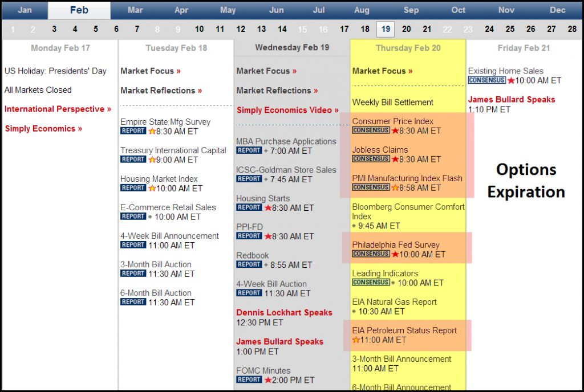Screen dimensions: 584x392
Task: Open the Simply Economics Video link
Action: click(x=287, y=110)
